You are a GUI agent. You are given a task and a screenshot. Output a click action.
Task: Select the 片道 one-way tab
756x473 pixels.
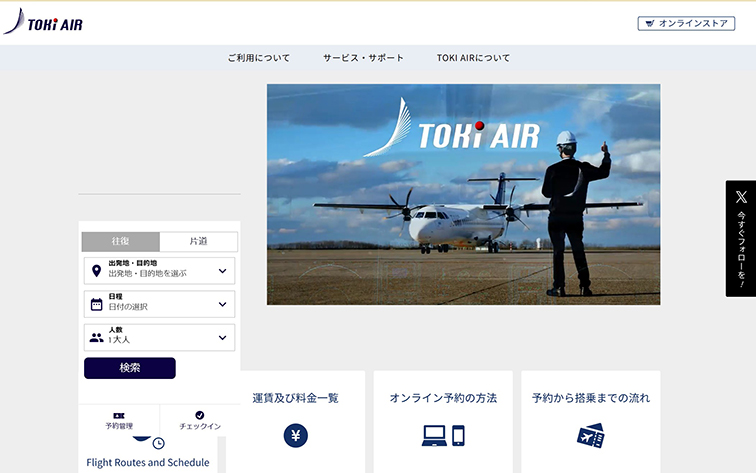pyautogui.click(x=198, y=241)
